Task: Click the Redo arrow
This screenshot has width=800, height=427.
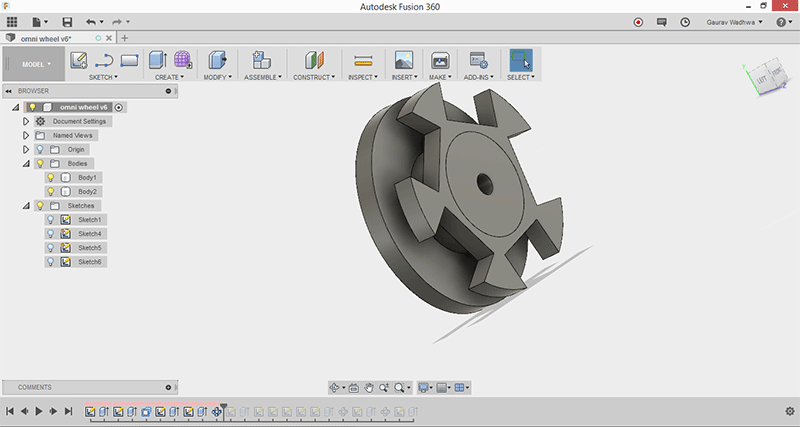Action: [117, 22]
